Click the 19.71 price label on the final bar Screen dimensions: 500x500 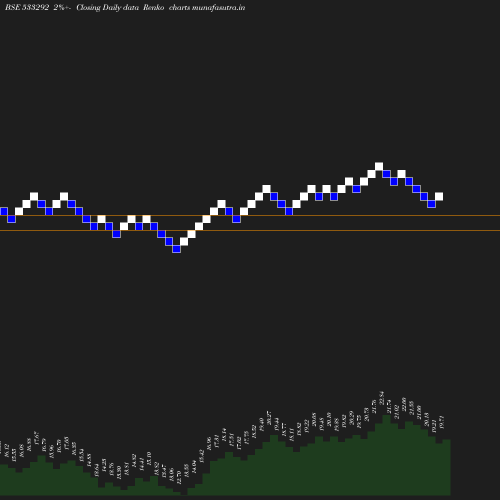point(442,422)
